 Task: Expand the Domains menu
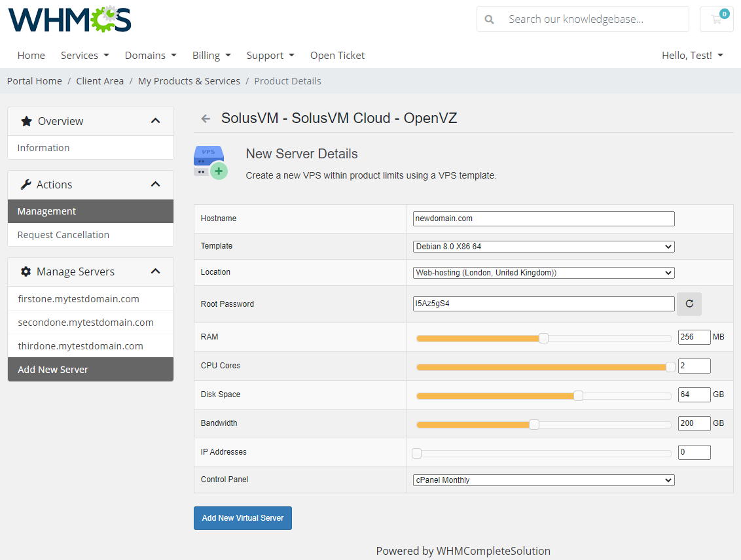point(151,56)
